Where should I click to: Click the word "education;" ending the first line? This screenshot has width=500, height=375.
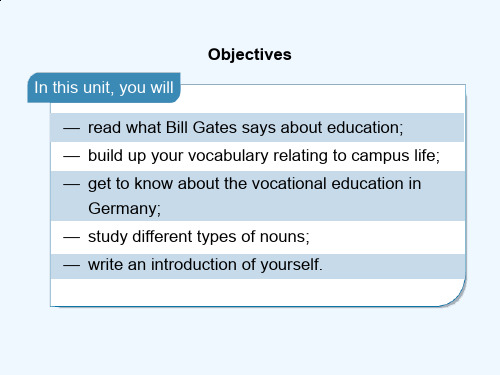365,128
